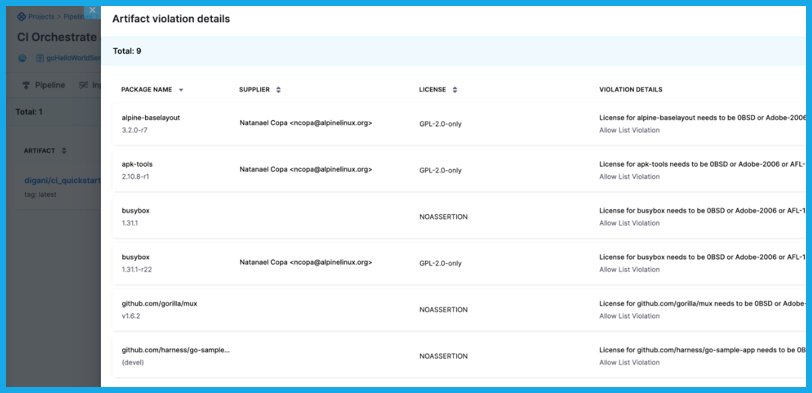The image size is (812, 393).
Task: Click Allow List Violation in apk-tools row
Action: pyautogui.click(x=630, y=177)
